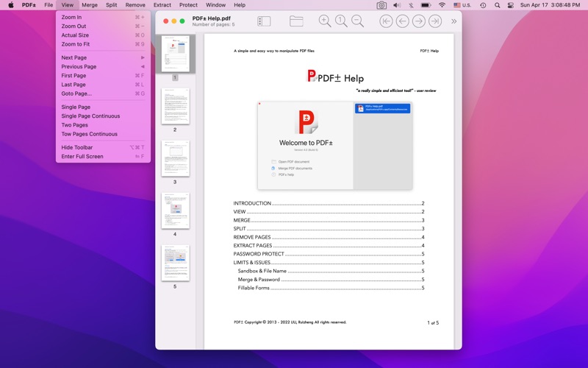Choose First Page menu item
The image size is (588, 368).
103,76
